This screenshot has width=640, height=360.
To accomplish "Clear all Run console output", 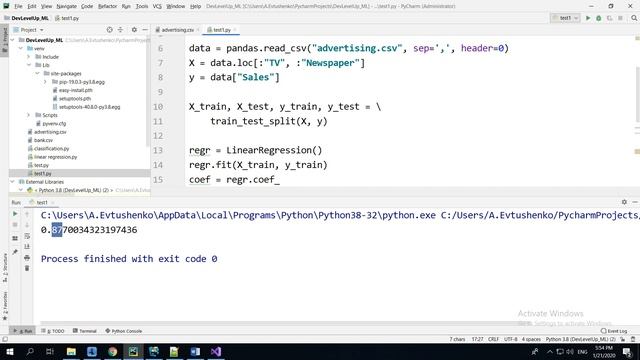I will tap(27, 268).
